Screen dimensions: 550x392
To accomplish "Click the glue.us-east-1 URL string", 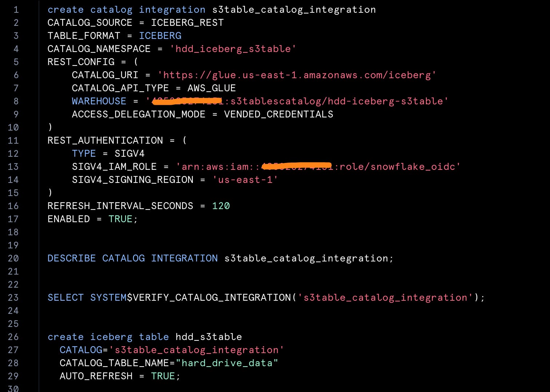I will [x=297, y=75].
